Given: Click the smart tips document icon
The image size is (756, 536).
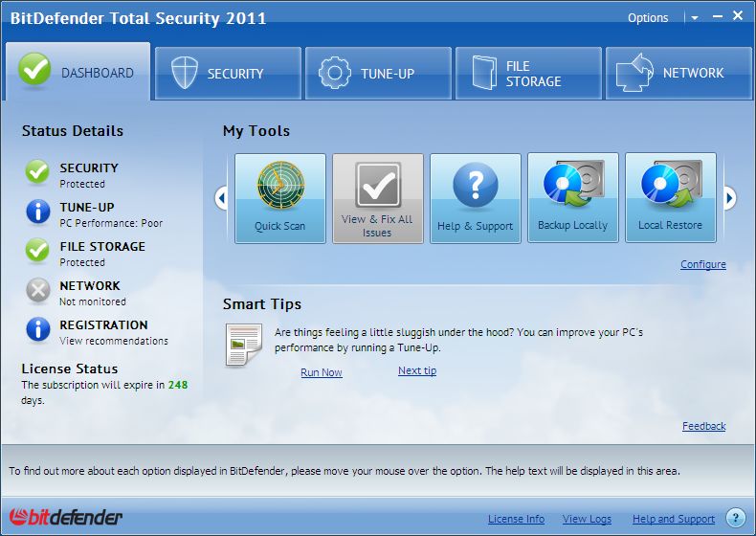Looking at the screenshot, I should pos(244,345).
